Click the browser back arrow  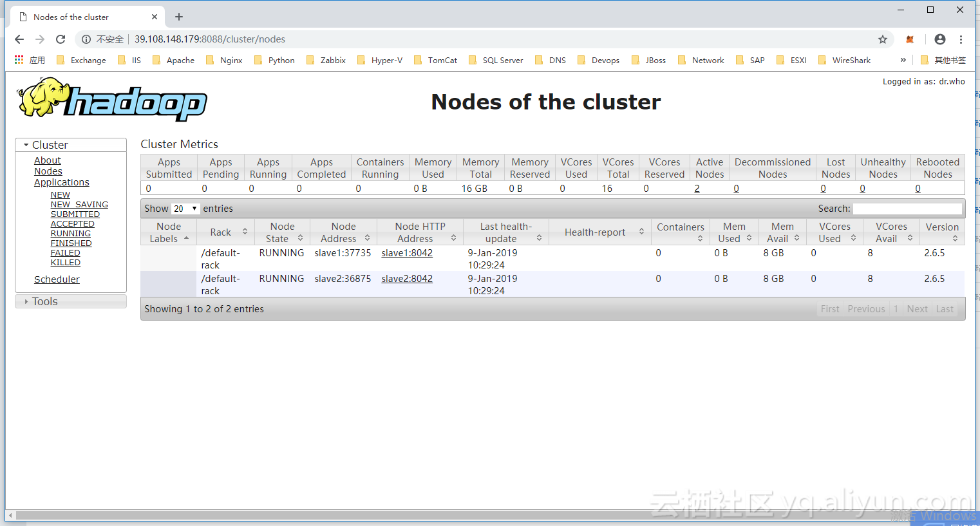19,39
